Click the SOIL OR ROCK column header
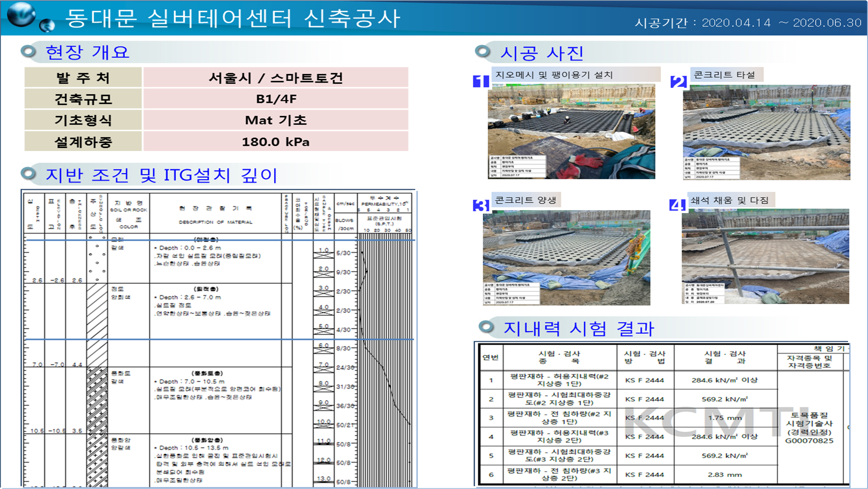This screenshot has height=489, width=868. (129, 210)
